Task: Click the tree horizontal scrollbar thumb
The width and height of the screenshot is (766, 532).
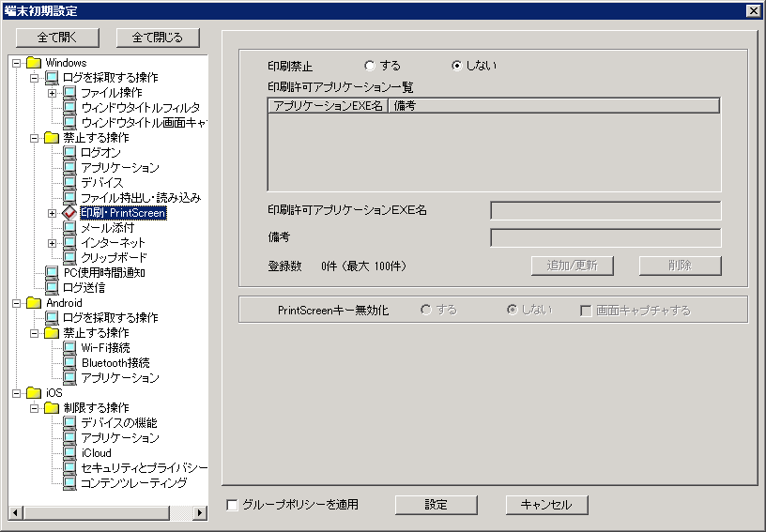Action: (97, 512)
